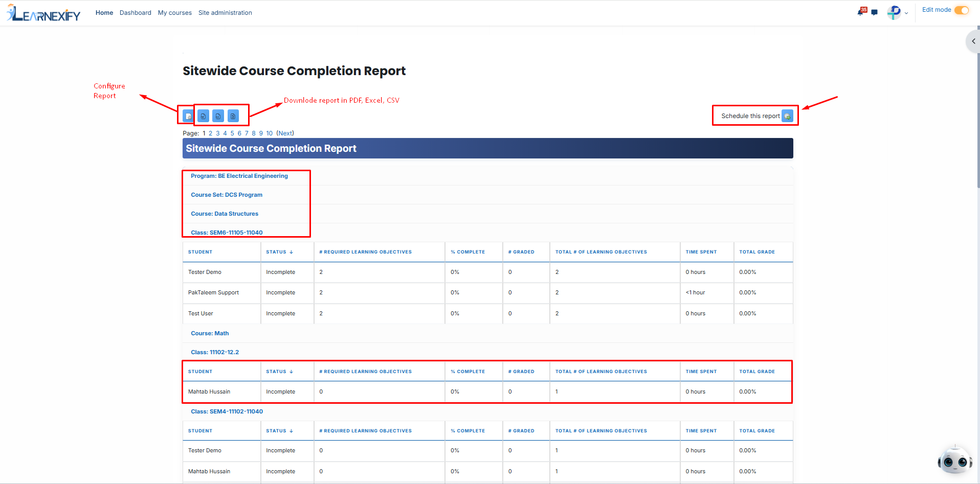Open Site administration menu item
The width and height of the screenshot is (980, 484).
[225, 13]
